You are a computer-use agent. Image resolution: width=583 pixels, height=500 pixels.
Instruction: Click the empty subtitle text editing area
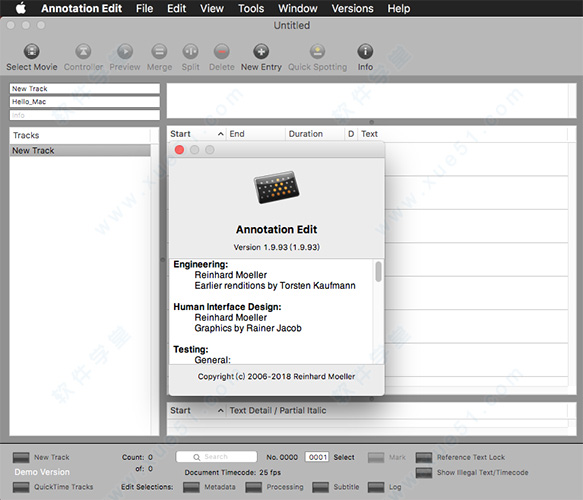tap(368, 100)
